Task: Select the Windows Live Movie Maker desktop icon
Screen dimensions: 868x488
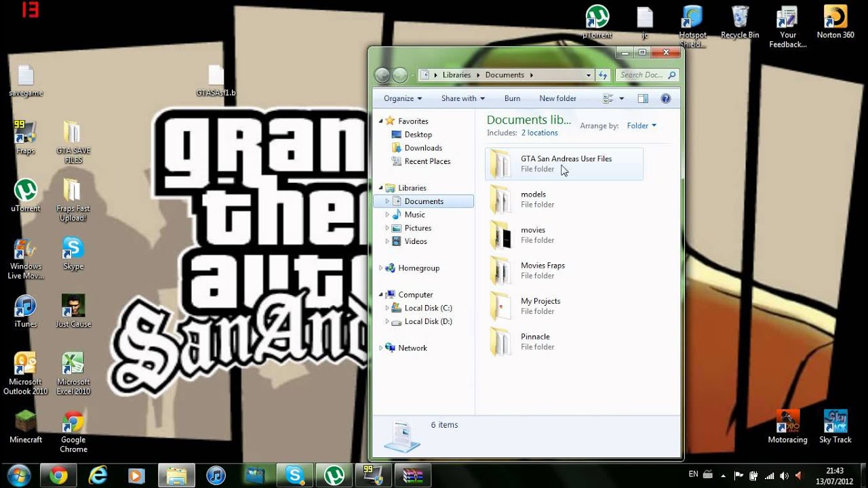Action: click(x=26, y=258)
